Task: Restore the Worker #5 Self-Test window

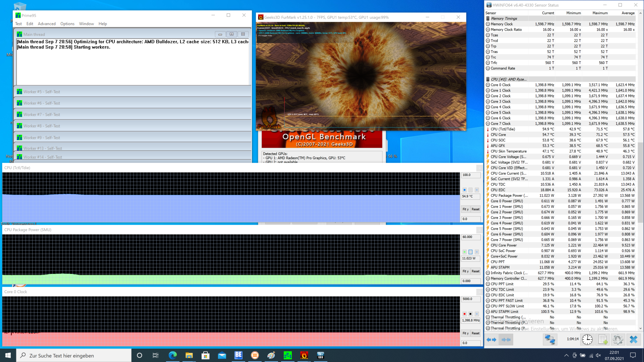Action: [42, 92]
